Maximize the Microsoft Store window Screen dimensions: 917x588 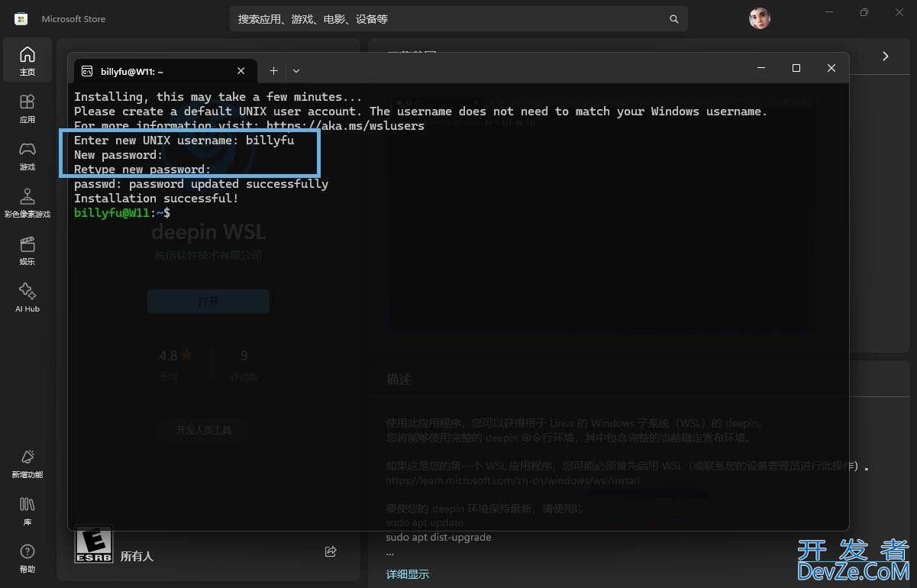pos(864,12)
